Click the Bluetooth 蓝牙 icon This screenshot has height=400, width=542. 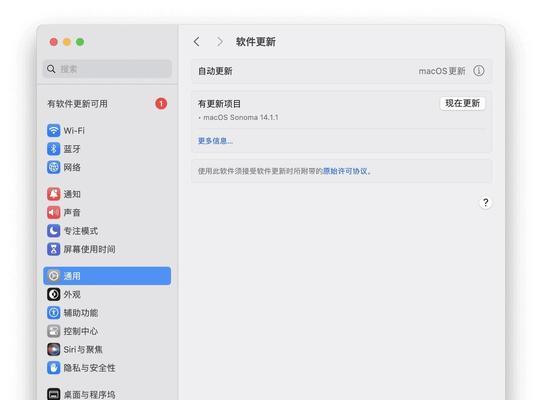(x=54, y=149)
